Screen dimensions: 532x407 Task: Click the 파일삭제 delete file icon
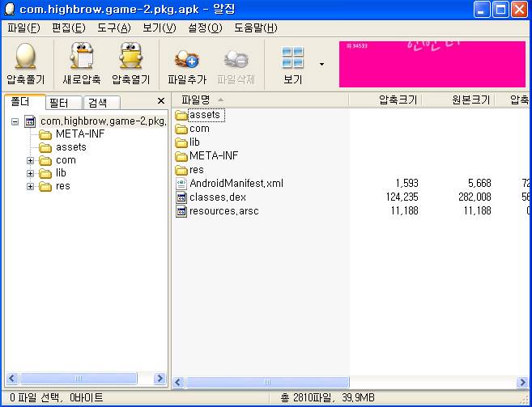236,59
